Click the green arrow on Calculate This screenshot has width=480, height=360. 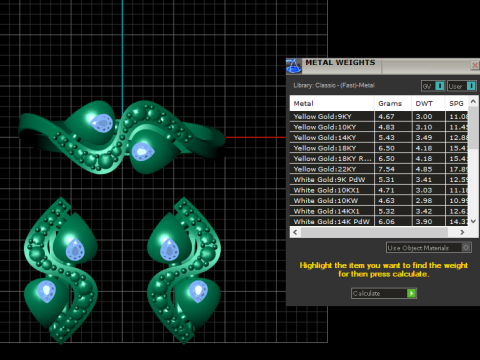pyautogui.click(x=411, y=293)
